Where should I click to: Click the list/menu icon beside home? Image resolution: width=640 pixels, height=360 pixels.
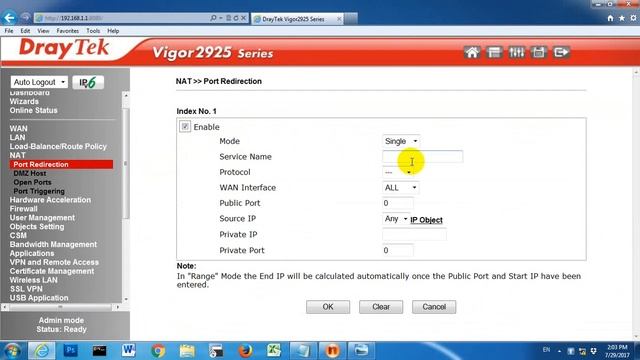point(494,52)
